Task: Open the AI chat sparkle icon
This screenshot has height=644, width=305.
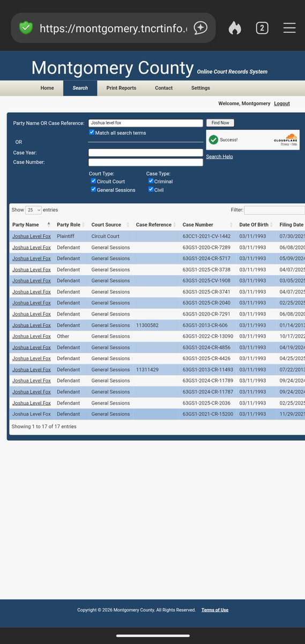Action: pos(200,28)
